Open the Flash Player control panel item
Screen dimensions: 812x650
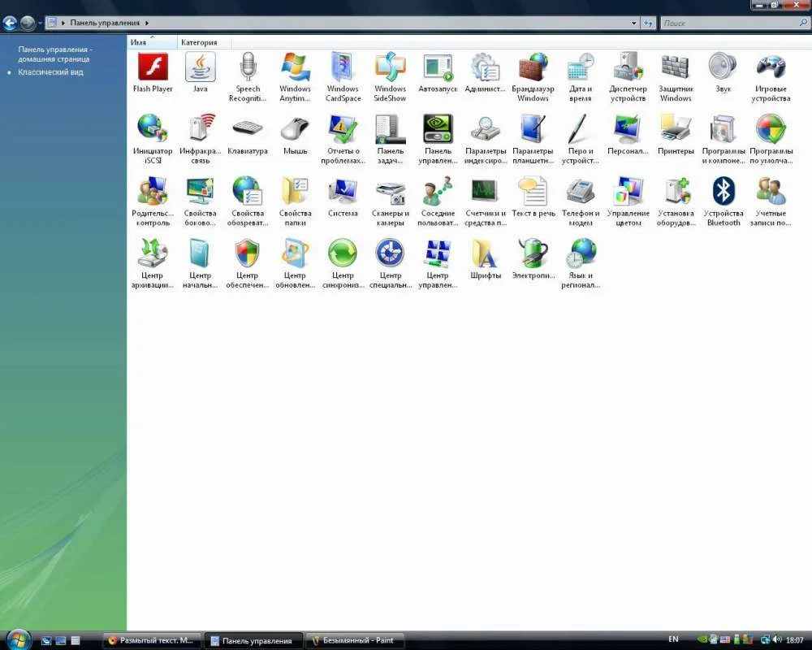point(153,72)
